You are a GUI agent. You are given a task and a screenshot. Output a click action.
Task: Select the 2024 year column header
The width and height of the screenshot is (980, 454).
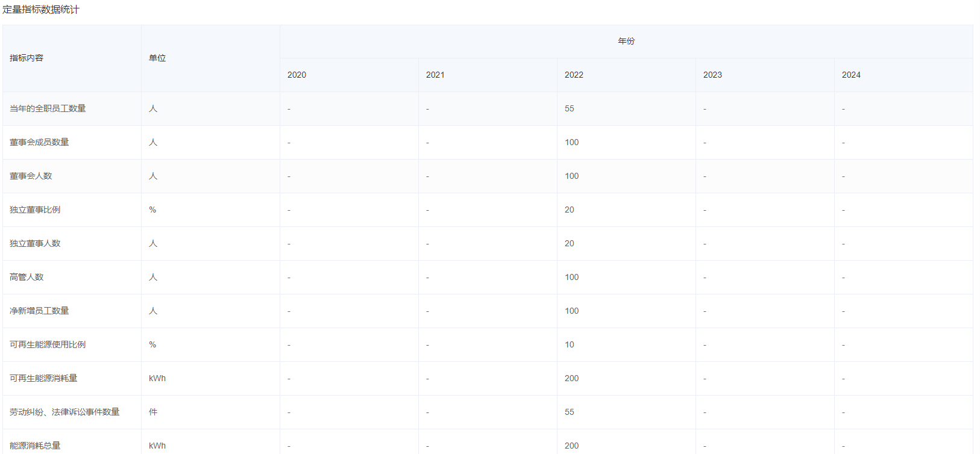pos(851,75)
